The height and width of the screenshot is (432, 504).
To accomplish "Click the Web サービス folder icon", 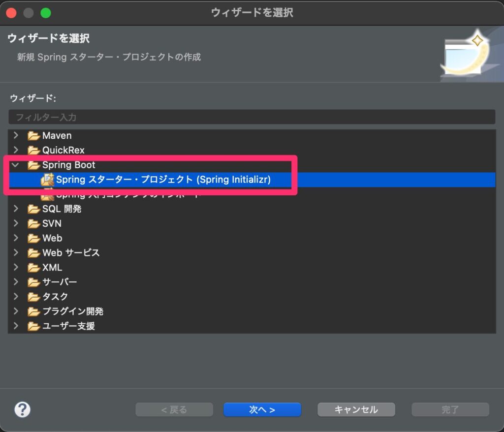I will [x=33, y=253].
